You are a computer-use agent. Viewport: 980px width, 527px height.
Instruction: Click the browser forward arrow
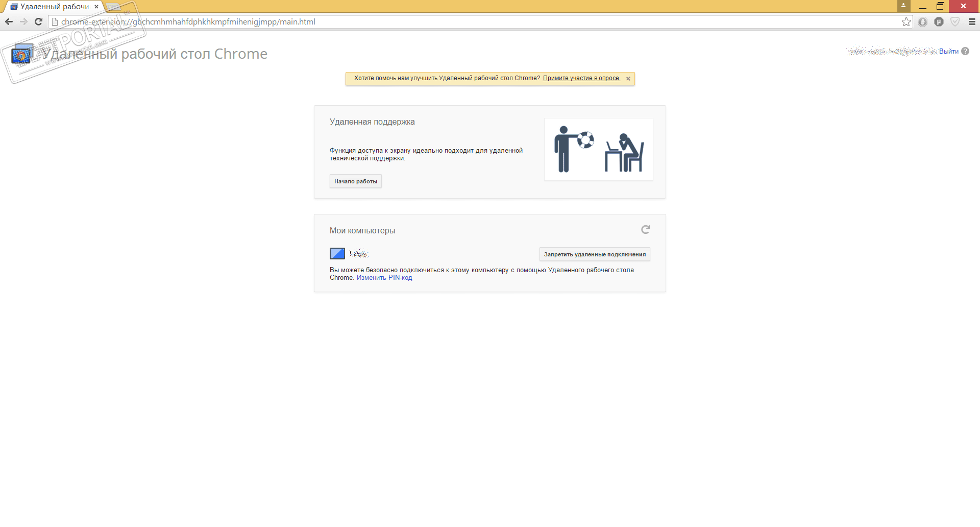23,21
